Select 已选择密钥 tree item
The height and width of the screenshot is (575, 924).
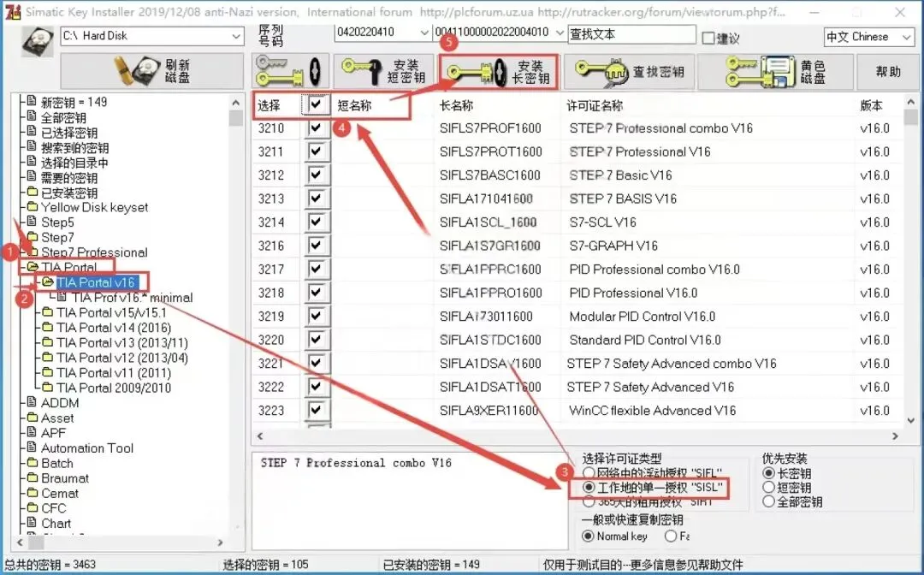(69, 133)
